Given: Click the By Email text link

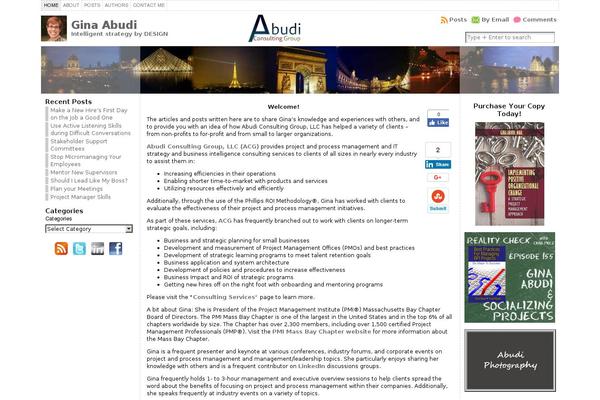Looking at the screenshot, I should (495, 20).
